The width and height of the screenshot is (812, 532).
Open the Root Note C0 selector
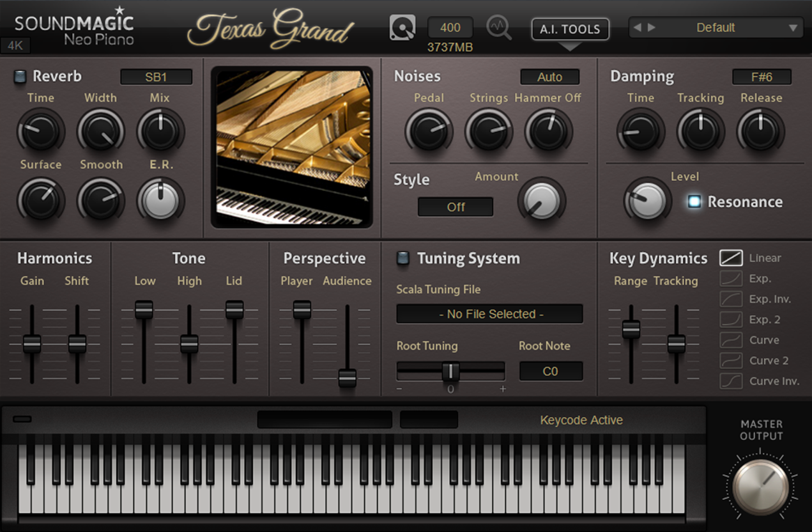[x=551, y=371]
